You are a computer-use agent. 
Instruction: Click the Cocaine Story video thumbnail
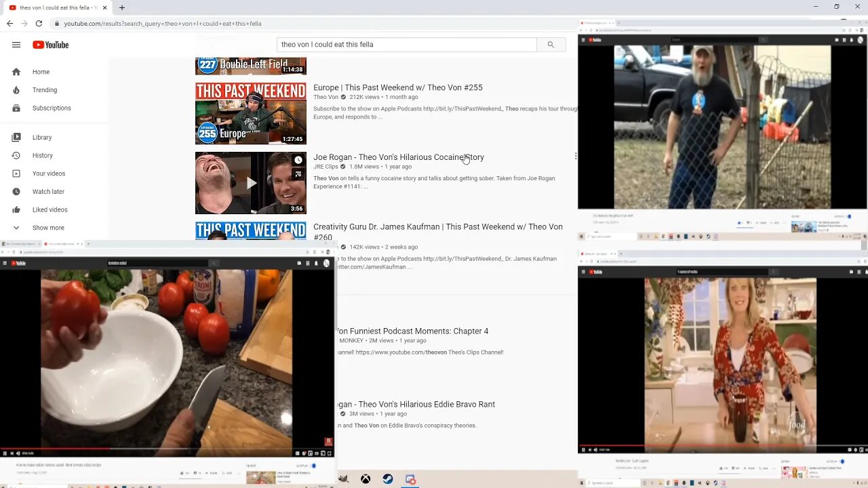click(251, 183)
